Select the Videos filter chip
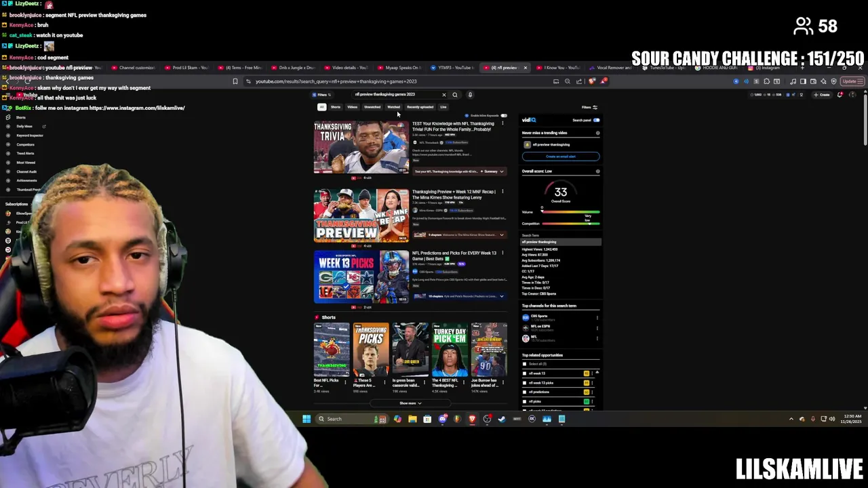The width and height of the screenshot is (868, 488). click(x=353, y=107)
